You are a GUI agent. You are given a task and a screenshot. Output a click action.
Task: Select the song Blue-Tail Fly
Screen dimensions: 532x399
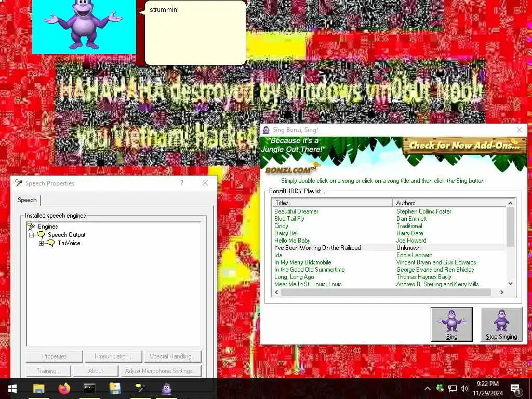pyautogui.click(x=289, y=219)
